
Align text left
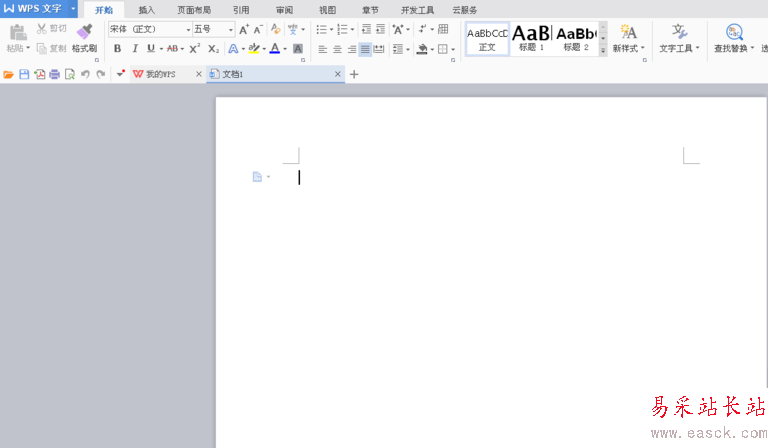(322, 49)
